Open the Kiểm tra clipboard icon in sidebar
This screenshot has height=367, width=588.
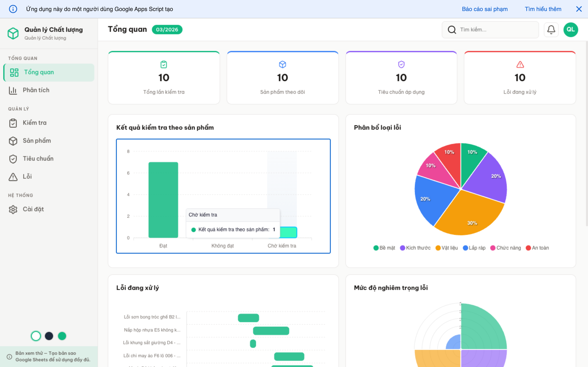coord(13,123)
